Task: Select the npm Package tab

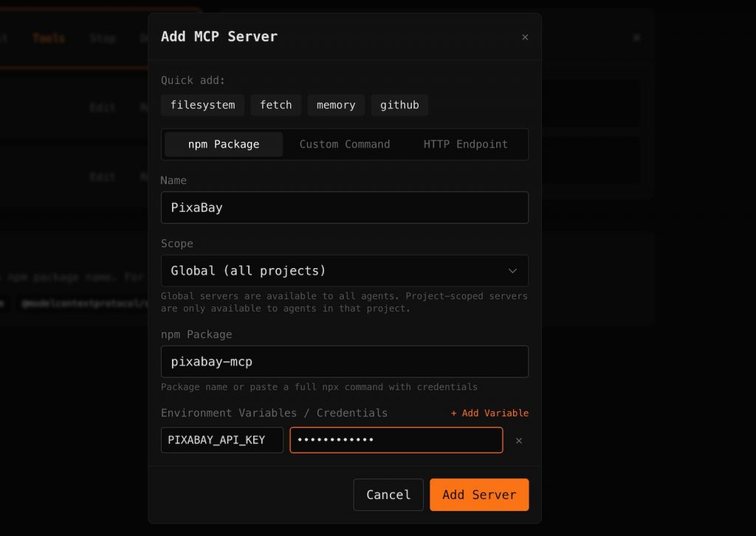Action: coord(224,144)
